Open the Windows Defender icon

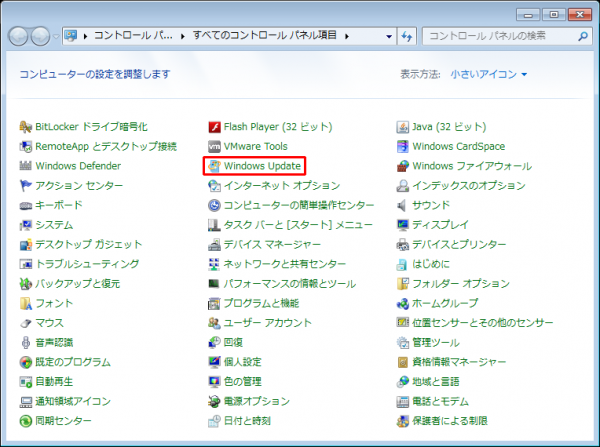click(x=25, y=166)
